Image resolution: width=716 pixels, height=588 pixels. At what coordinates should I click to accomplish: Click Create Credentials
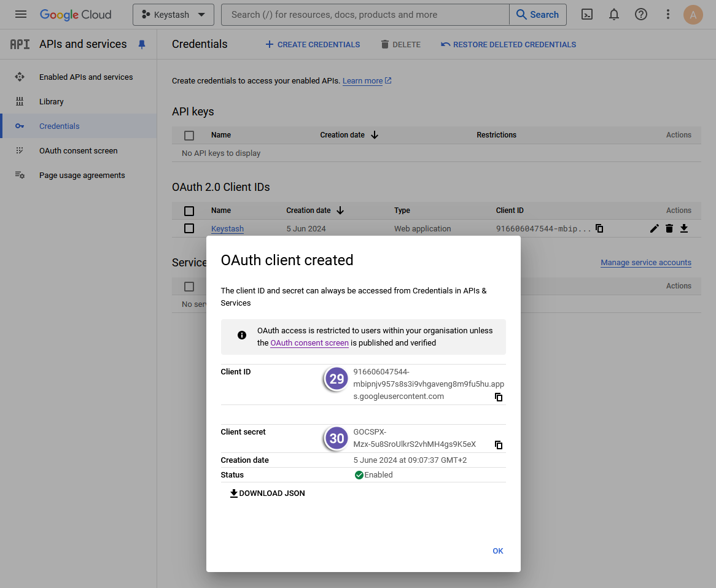313,44
